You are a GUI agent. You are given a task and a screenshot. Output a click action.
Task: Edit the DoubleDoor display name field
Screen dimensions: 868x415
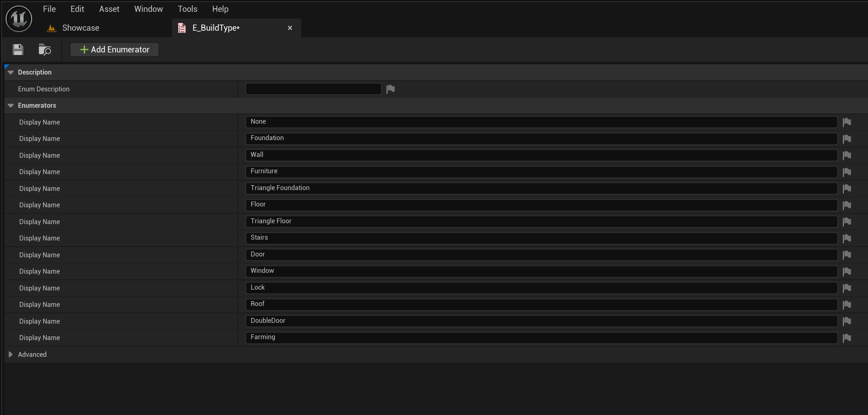(541, 321)
